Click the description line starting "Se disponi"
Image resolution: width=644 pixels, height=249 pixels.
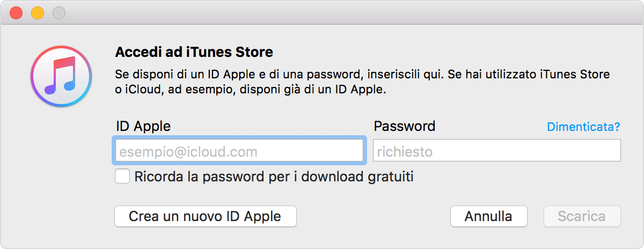coord(362,74)
